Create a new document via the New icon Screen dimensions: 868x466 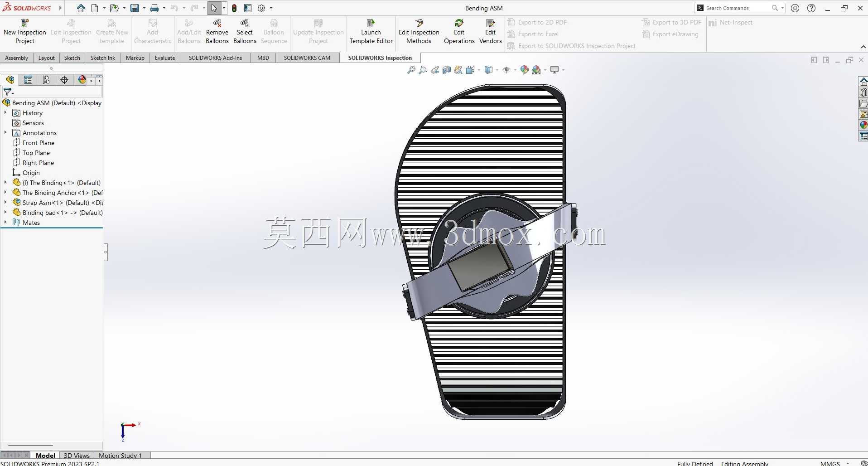95,8
